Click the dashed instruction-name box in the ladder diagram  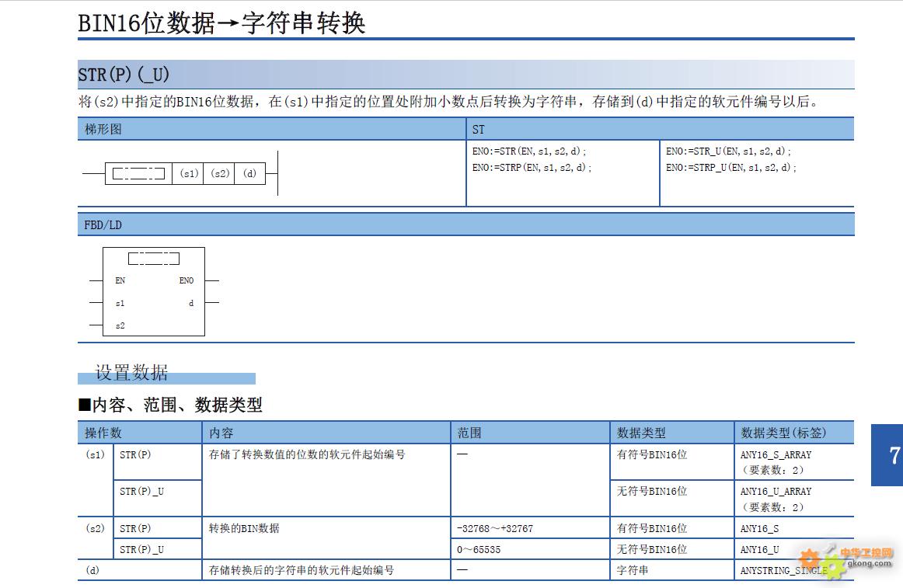[x=139, y=173]
